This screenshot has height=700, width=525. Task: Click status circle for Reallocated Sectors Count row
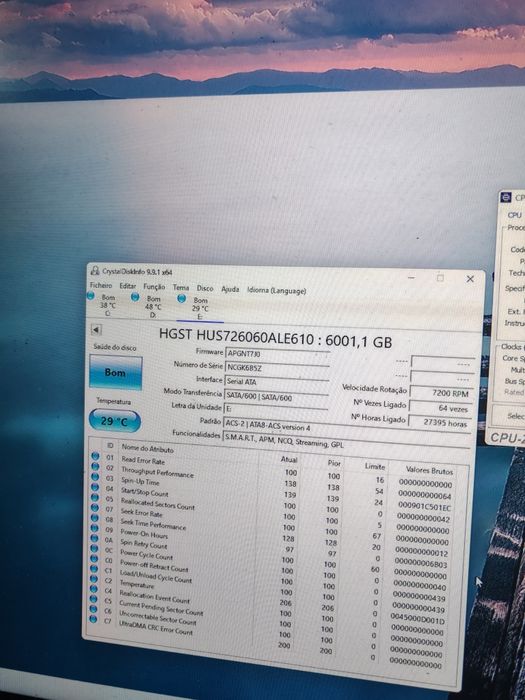(95, 497)
